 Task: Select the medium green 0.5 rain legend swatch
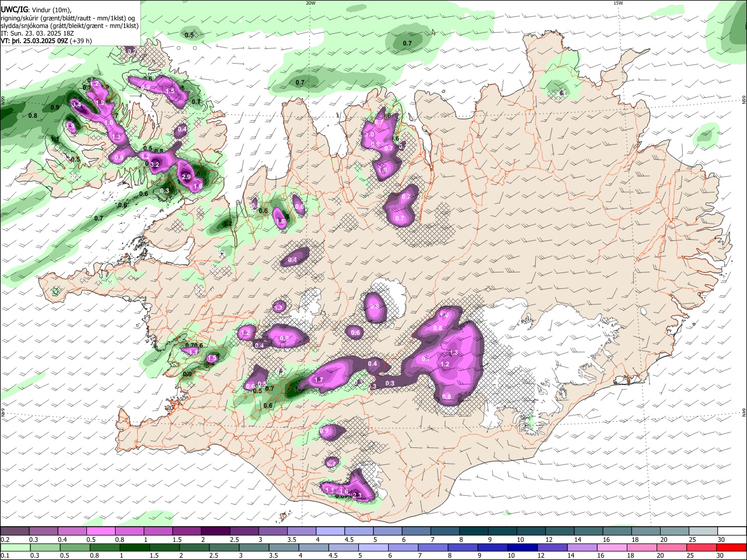point(76,547)
